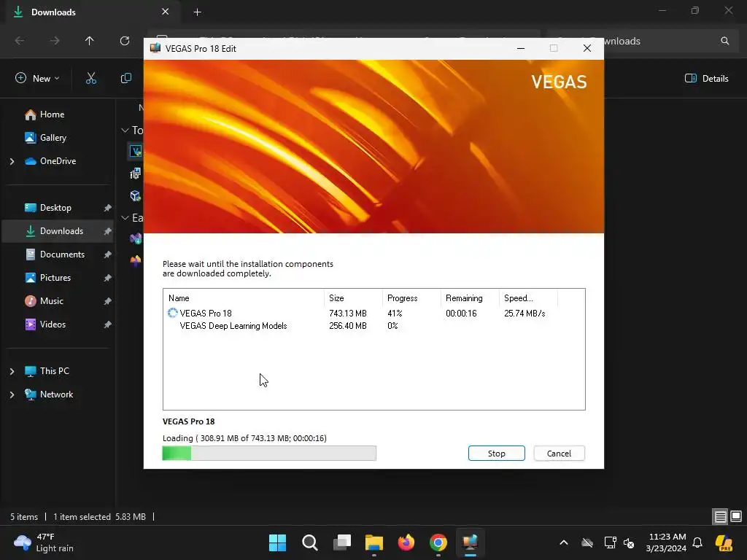This screenshot has width=747, height=560.
Task: Minimize the VEGAS Pro 18 Edit window
Action: coord(521,48)
